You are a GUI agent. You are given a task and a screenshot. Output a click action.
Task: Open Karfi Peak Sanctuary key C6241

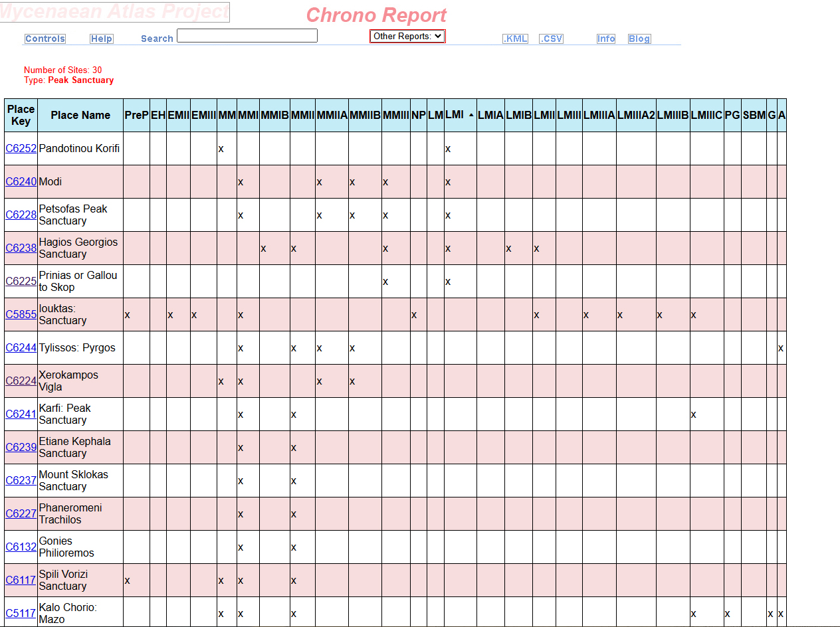21,414
